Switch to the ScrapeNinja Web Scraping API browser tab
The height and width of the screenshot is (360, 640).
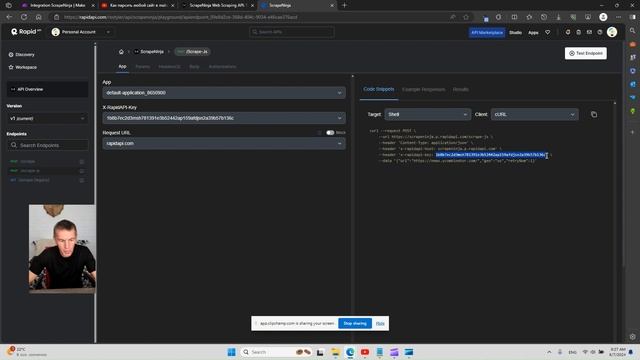point(216,5)
